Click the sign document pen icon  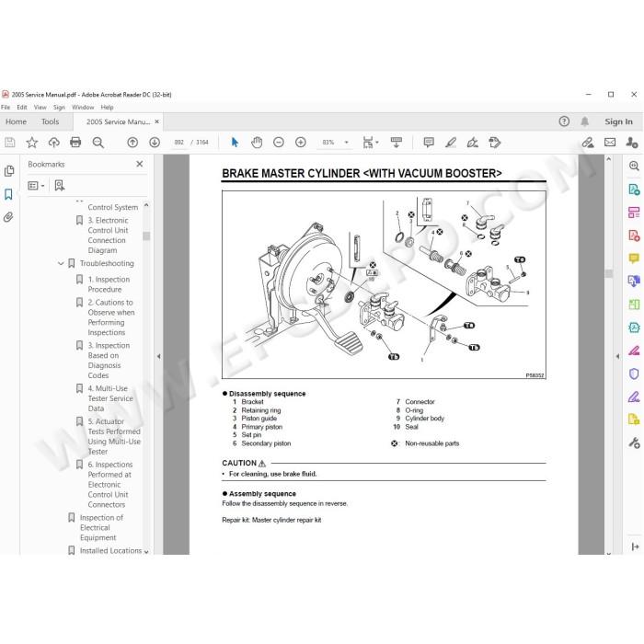click(x=473, y=143)
